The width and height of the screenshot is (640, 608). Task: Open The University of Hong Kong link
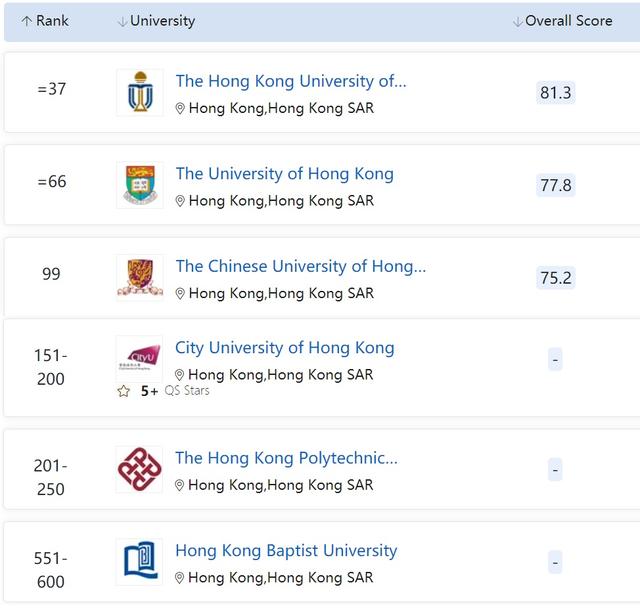(284, 173)
